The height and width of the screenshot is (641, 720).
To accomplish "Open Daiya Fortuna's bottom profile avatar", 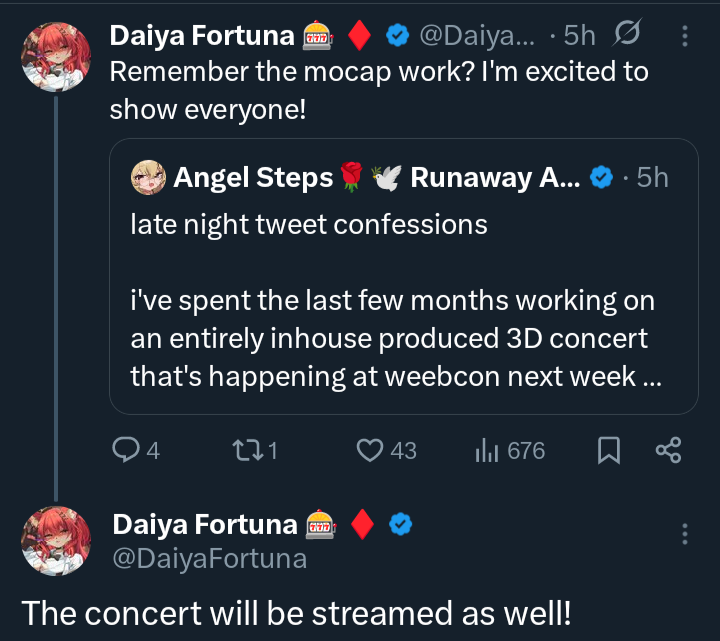I will tap(58, 540).
